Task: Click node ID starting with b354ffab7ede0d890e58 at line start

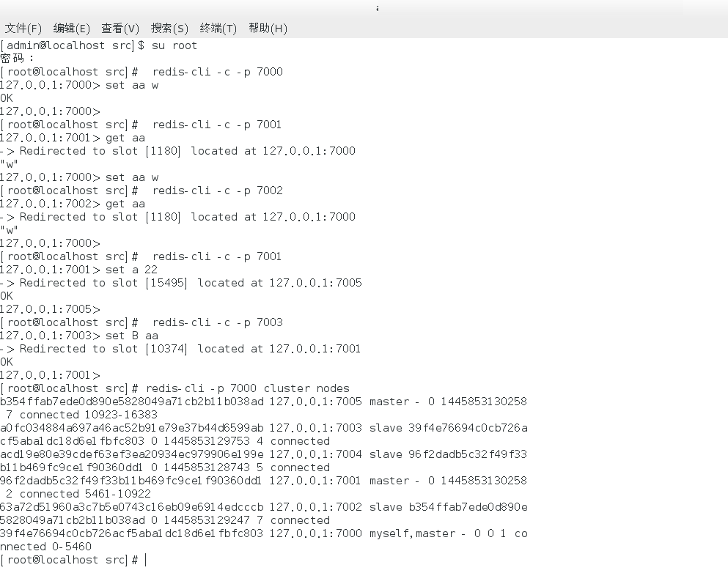Action: point(132,402)
